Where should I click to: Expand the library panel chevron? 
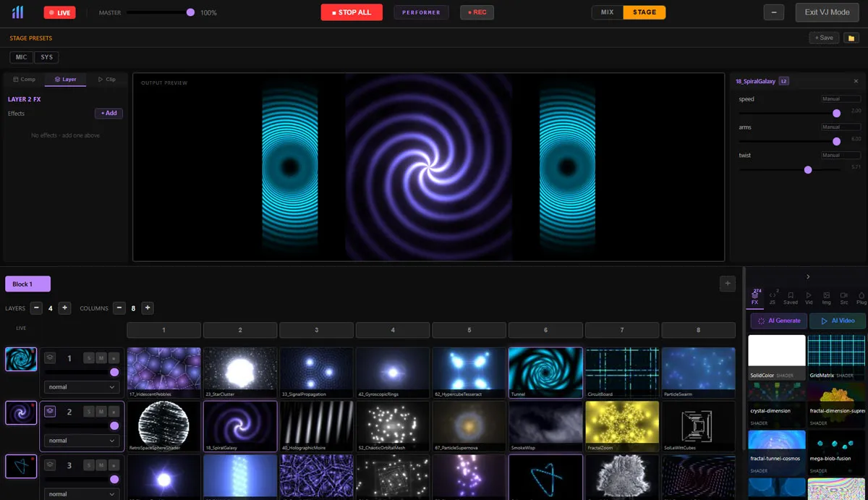pos(808,276)
